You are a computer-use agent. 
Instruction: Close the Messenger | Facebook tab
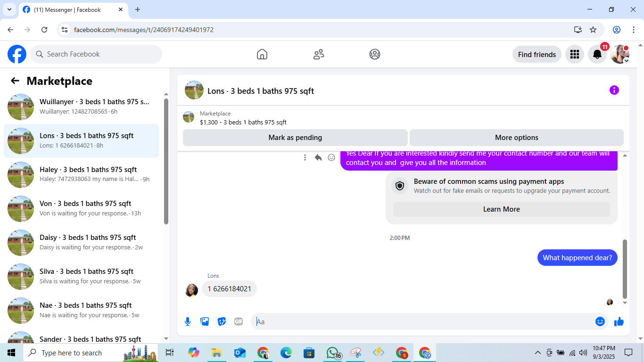(121, 9)
